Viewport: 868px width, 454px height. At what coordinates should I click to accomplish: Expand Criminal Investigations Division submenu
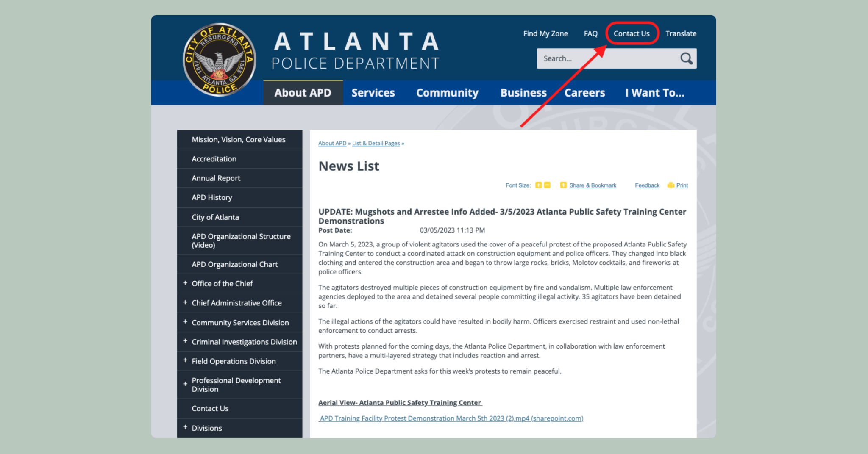[x=185, y=341]
